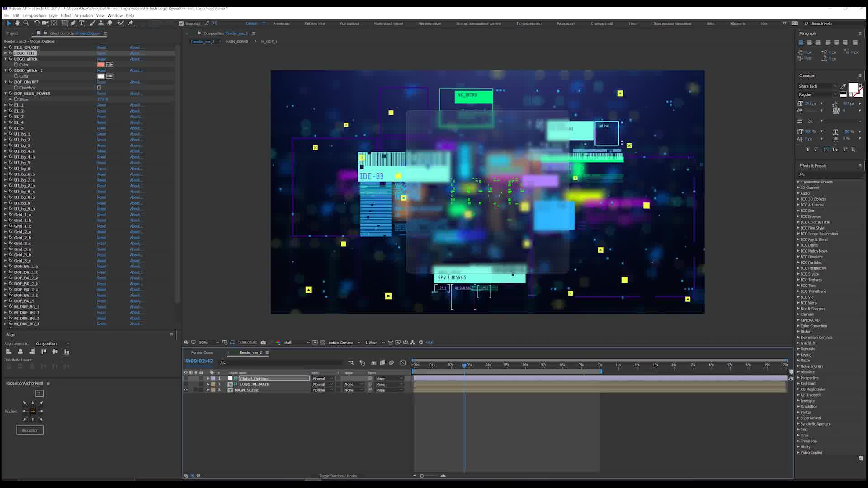The width and height of the screenshot is (868, 488).
Task: Open the Half resolution dropdown
Action: pyautogui.click(x=297, y=343)
